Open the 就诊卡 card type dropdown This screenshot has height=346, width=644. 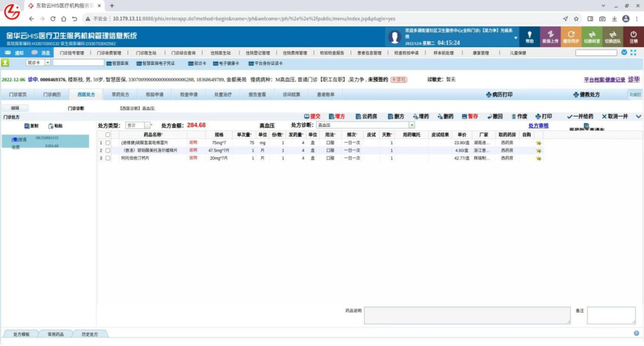tap(48, 63)
